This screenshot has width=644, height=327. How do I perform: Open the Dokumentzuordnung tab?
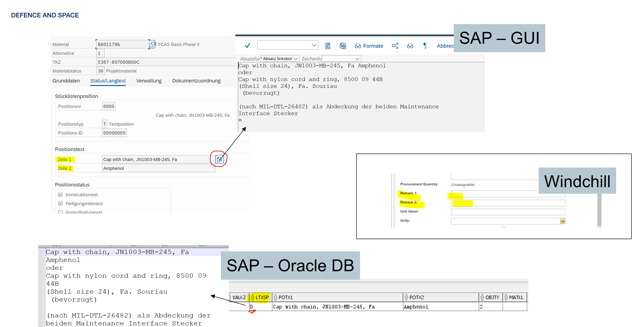pos(196,81)
